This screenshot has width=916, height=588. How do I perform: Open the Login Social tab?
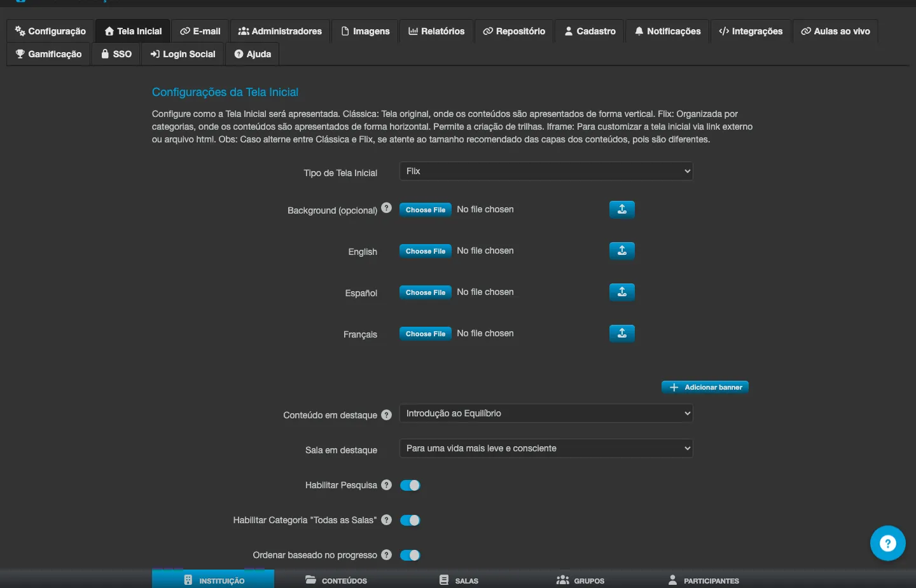[x=183, y=54]
